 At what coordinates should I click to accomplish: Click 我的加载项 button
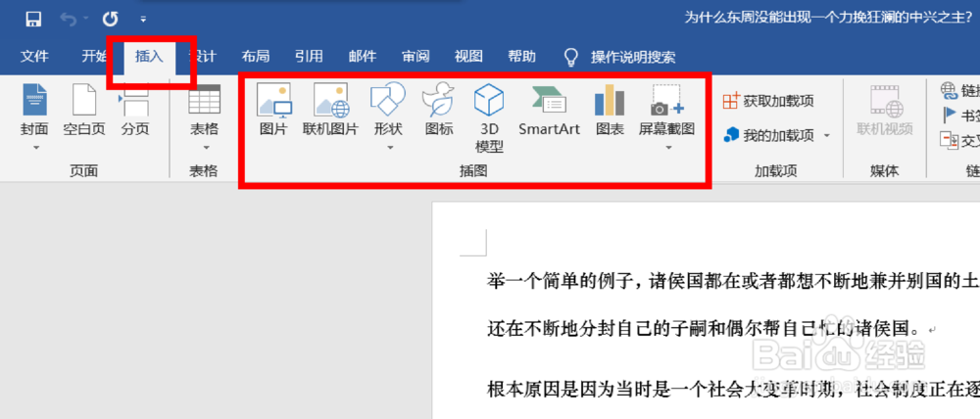click(x=768, y=135)
